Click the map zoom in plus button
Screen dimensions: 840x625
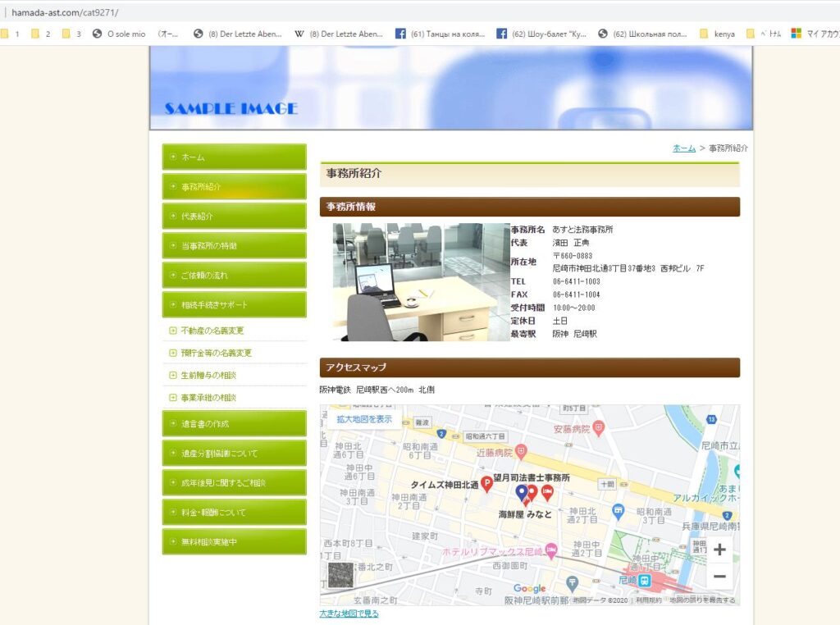pos(719,550)
